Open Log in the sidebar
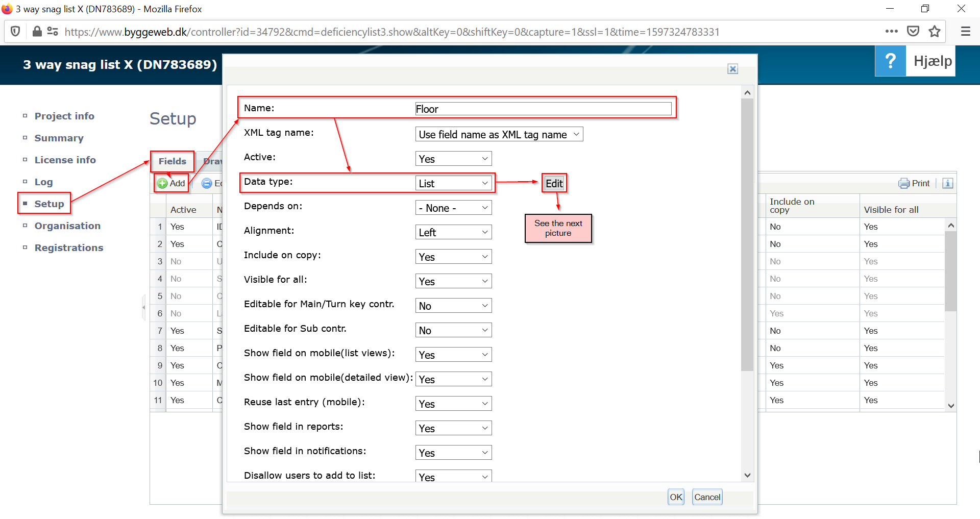This screenshot has height=519, width=980. 43,182
